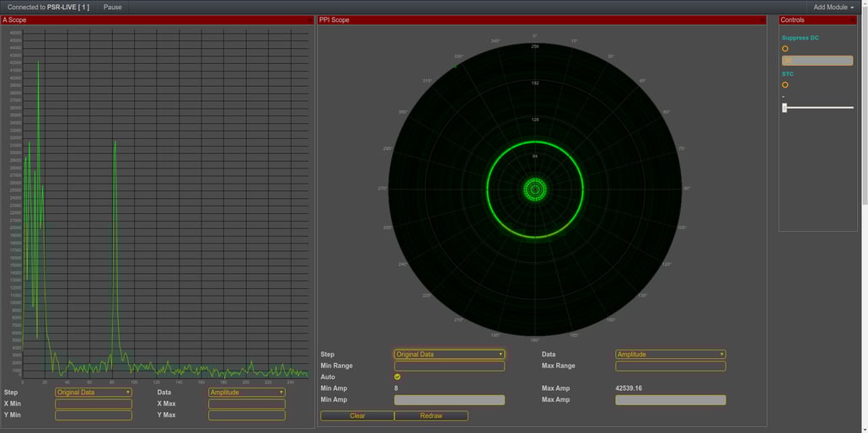Viewport: 868px width, 433px height.
Task: Click the Suppress DC value field
Action: [x=817, y=61]
